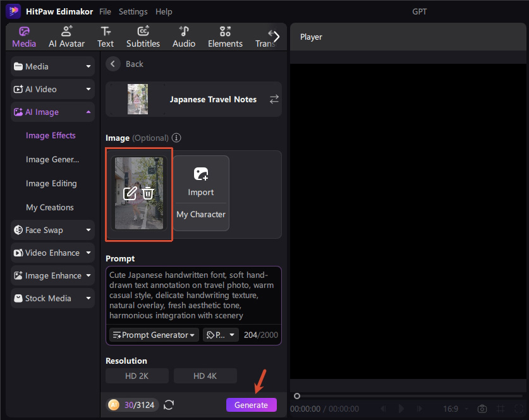Viewport: 529px width, 420px height.
Task: Click the HitPaw Edimakor logo icon
Action: tap(13, 11)
